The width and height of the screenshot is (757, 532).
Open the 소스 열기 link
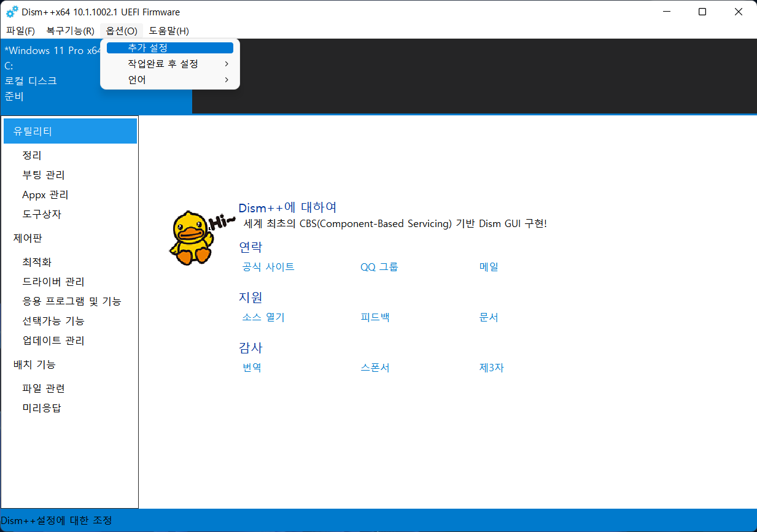point(263,317)
